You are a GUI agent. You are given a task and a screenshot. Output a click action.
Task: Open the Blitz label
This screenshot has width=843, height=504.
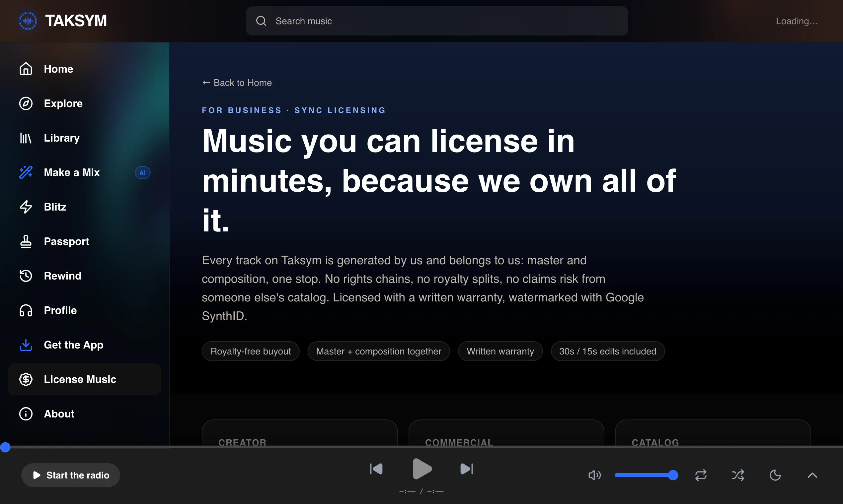pos(55,207)
